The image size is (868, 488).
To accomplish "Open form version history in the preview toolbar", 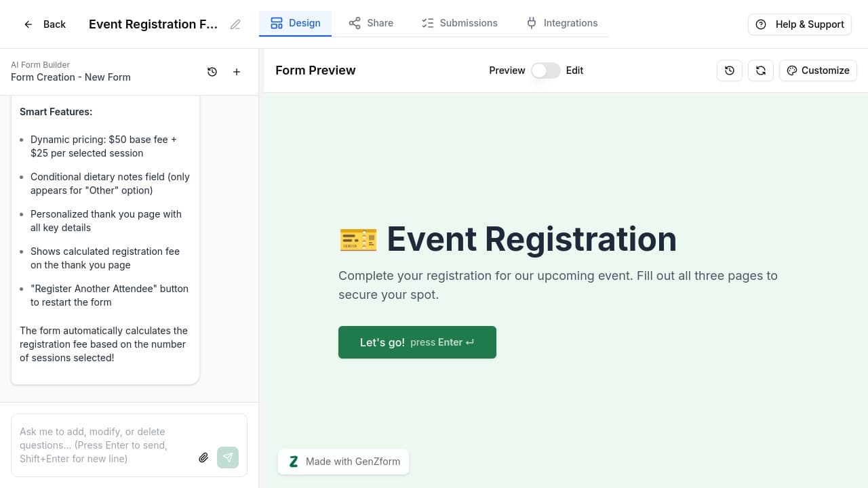I will 730,70.
